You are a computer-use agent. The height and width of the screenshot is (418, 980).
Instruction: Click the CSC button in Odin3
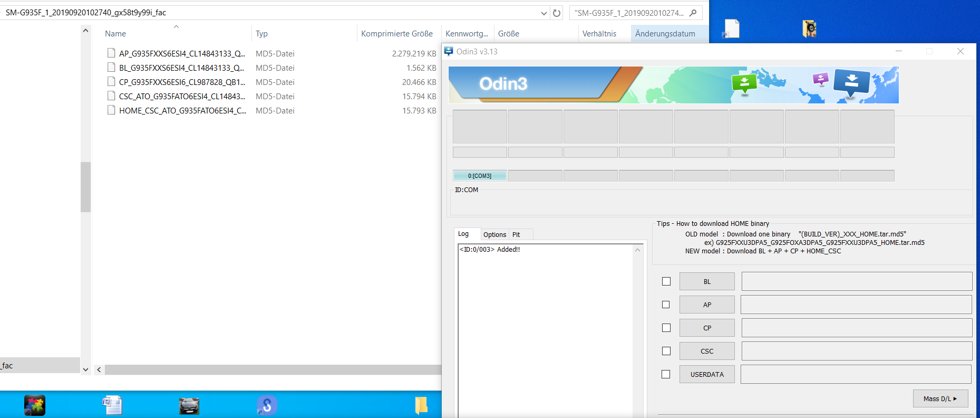click(x=707, y=351)
